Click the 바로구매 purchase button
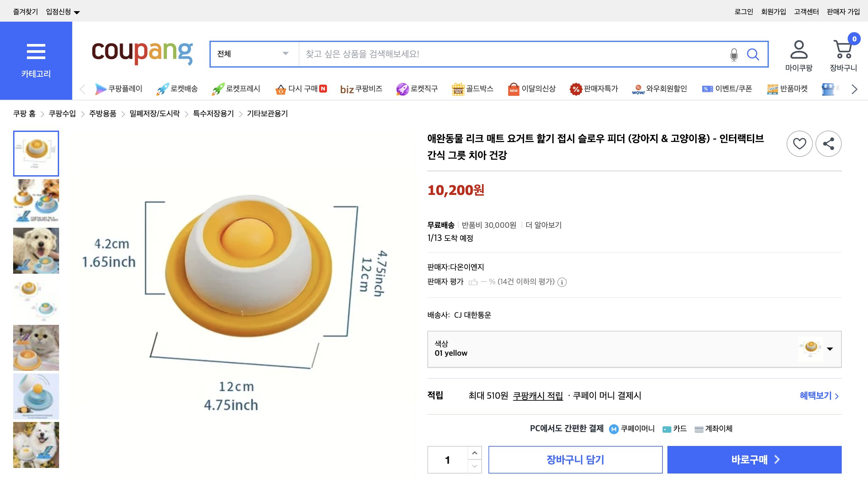 click(754, 459)
